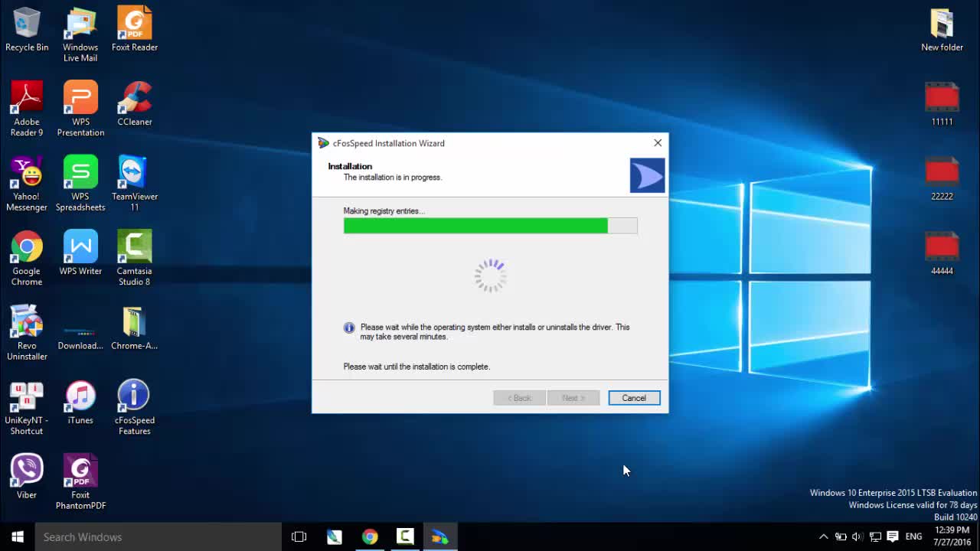Image resolution: width=980 pixels, height=551 pixels.
Task: Select the WPS Writer icon
Action: coord(80,253)
